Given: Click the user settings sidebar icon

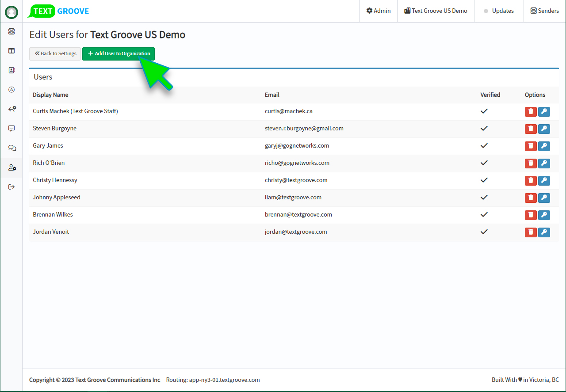Looking at the screenshot, I should pos(12,168).
